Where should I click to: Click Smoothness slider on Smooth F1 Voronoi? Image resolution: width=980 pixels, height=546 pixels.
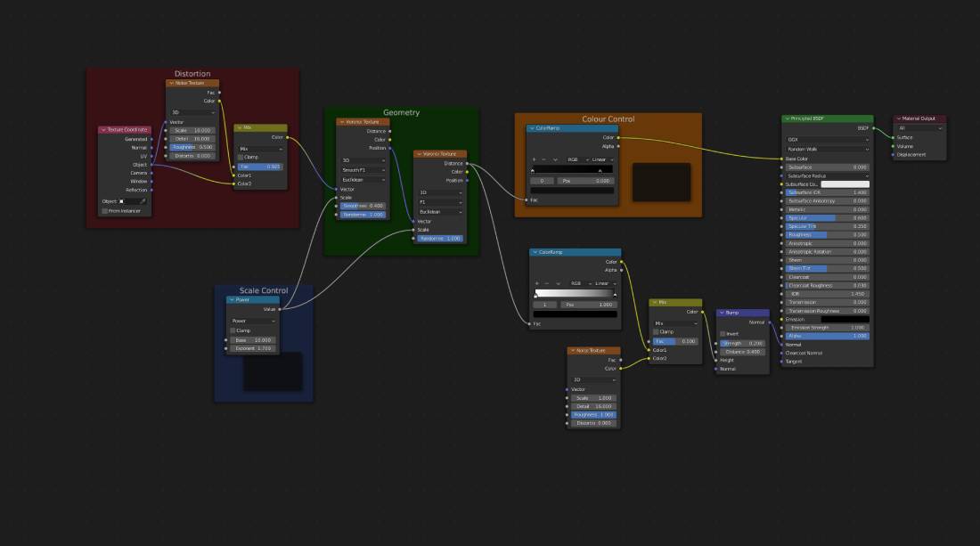tap(363, 206)
